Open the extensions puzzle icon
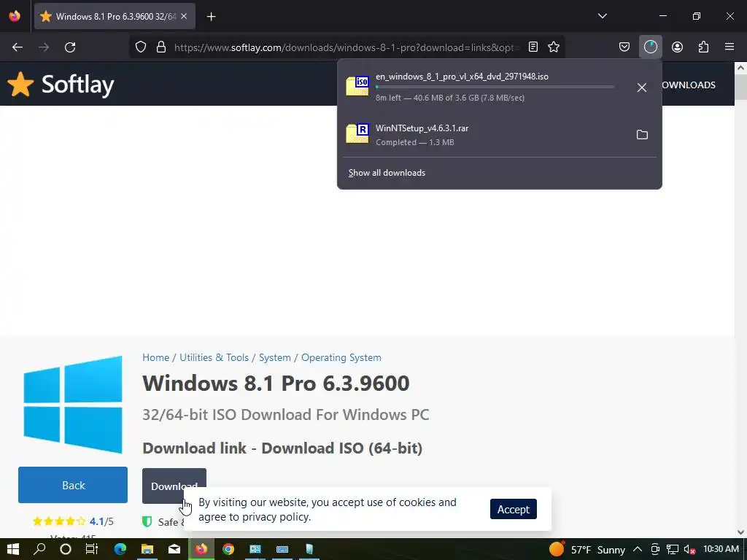The width and height of the screenshot is (747, 560). pos(703,47)
